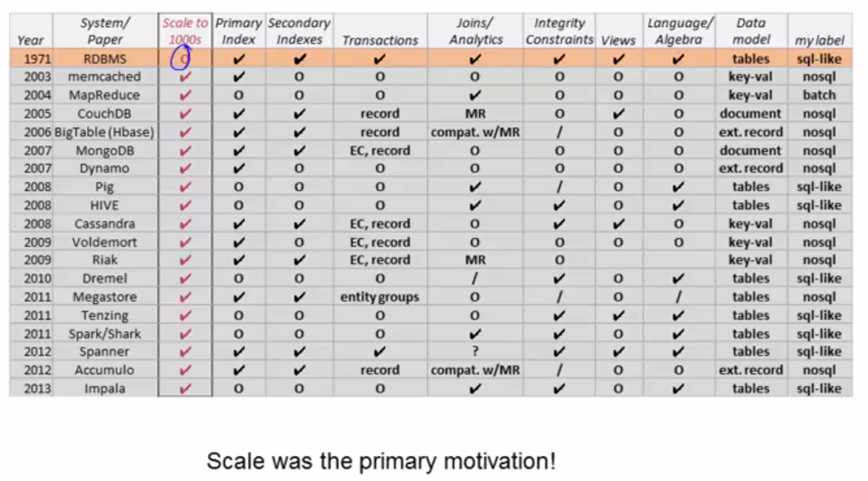Click the 'entity groups' Megastore cell

click(380, 297)
